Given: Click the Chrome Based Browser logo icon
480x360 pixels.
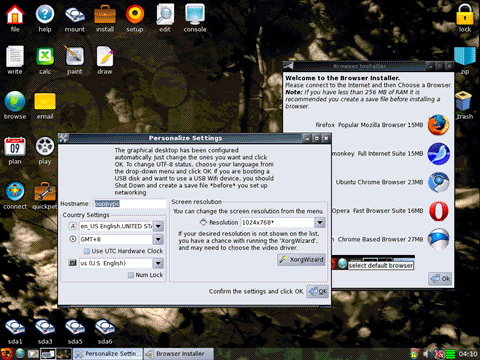Looking at the screenshot, I should 439,239.
